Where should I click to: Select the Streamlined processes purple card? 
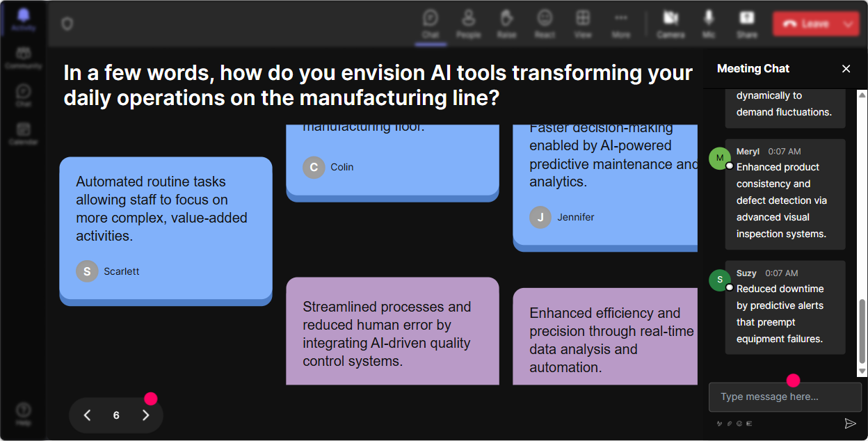click(392, 331)
